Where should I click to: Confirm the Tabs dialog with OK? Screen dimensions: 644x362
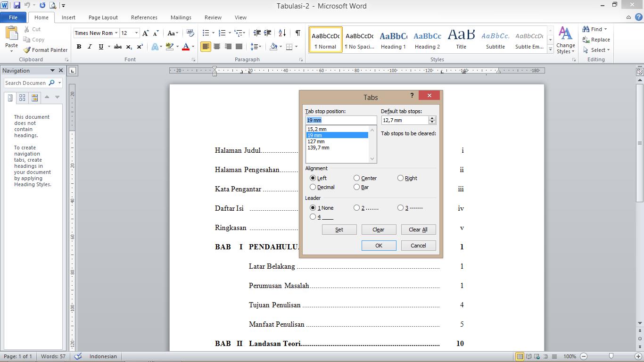(x=379, y=246)
